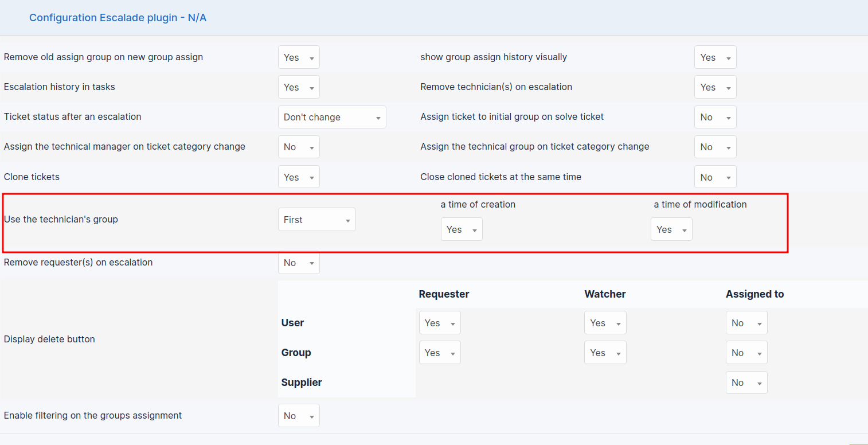868x445 pixels.
Task: Change the 'Escalation history in tasks' setting
Action: (x=298, y=87)
